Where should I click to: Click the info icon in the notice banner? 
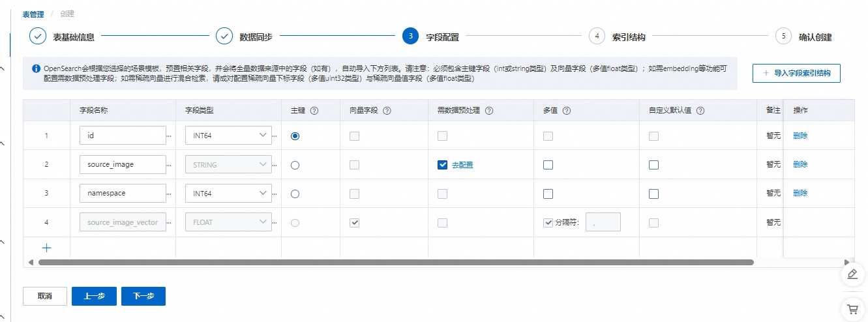37,68
